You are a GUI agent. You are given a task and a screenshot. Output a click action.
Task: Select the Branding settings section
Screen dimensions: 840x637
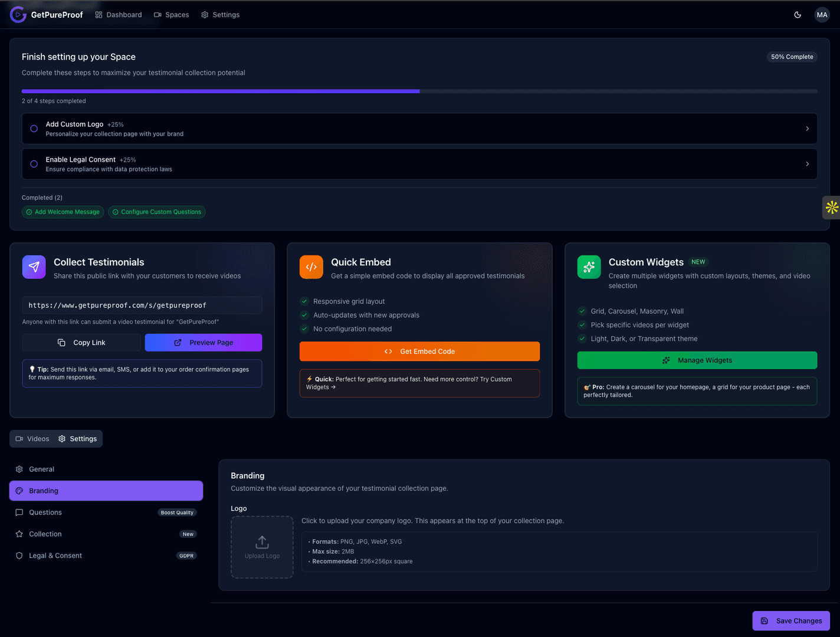[106, 491]
